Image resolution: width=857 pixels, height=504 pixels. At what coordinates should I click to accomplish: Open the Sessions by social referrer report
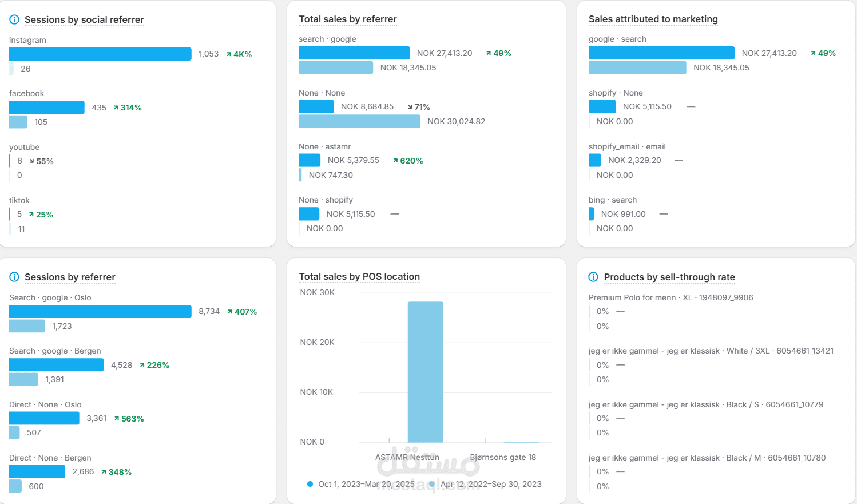click(84, 19)
